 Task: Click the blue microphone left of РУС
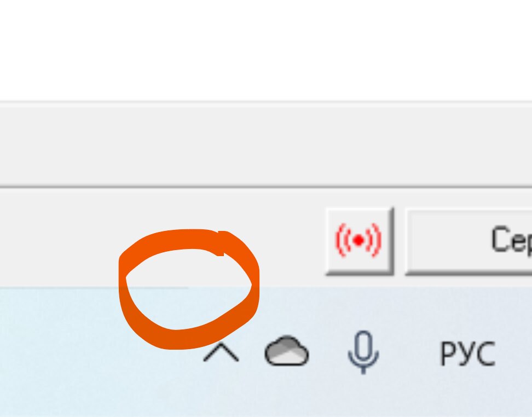point(363,352)
